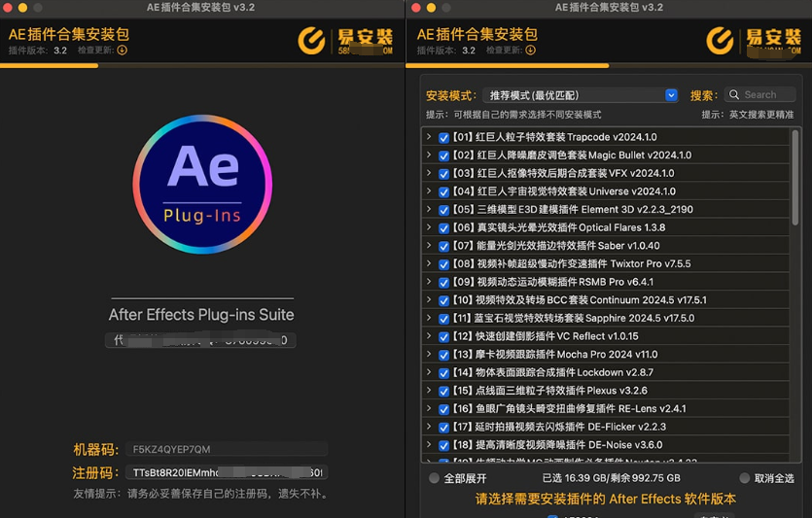Select 'Twixtor Pro v7.5.5' row text
Viewport: 812px width, 518px height.
coord(651,264)
